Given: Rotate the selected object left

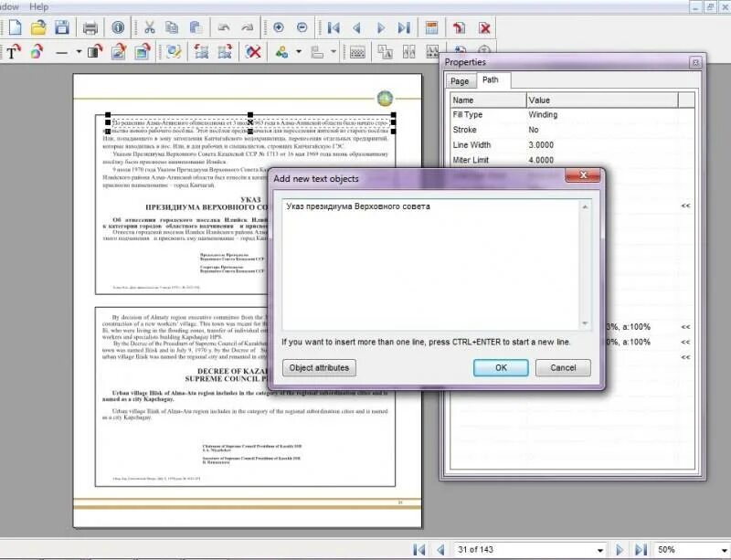Looking at the screenshot, I should coord(201,52).
